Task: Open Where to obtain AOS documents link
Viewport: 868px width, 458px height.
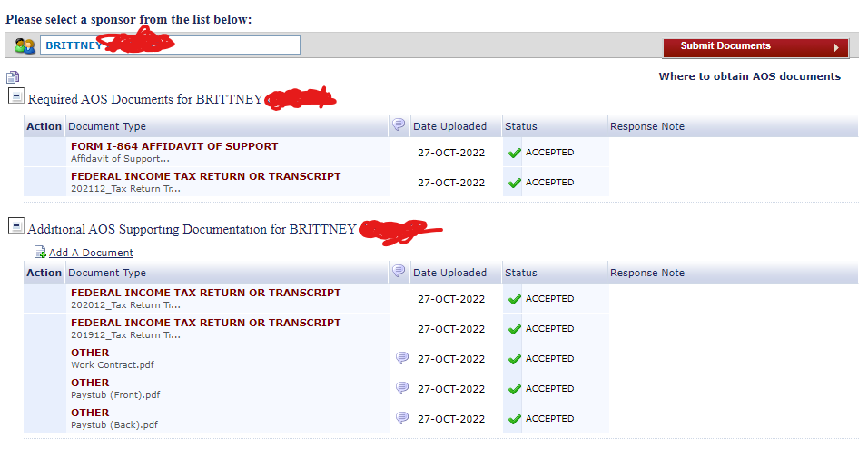Action: pos(750,76)
